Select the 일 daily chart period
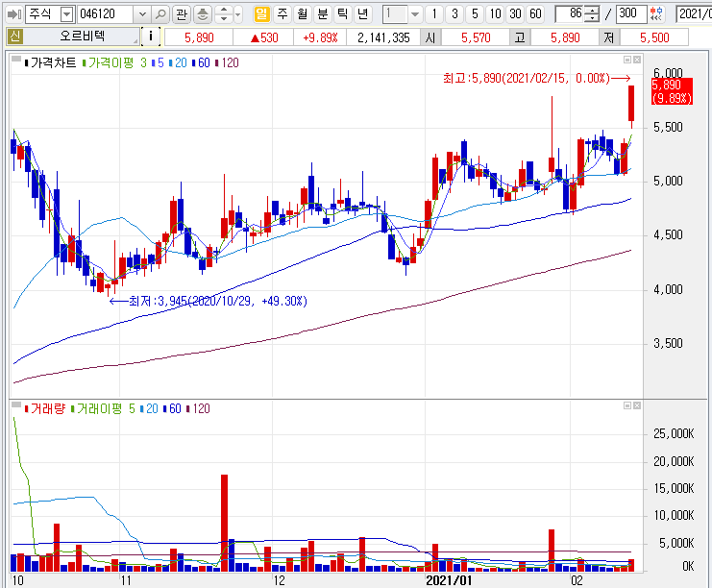This screenshot has height=588, width=712. click(x=261, y=14)
